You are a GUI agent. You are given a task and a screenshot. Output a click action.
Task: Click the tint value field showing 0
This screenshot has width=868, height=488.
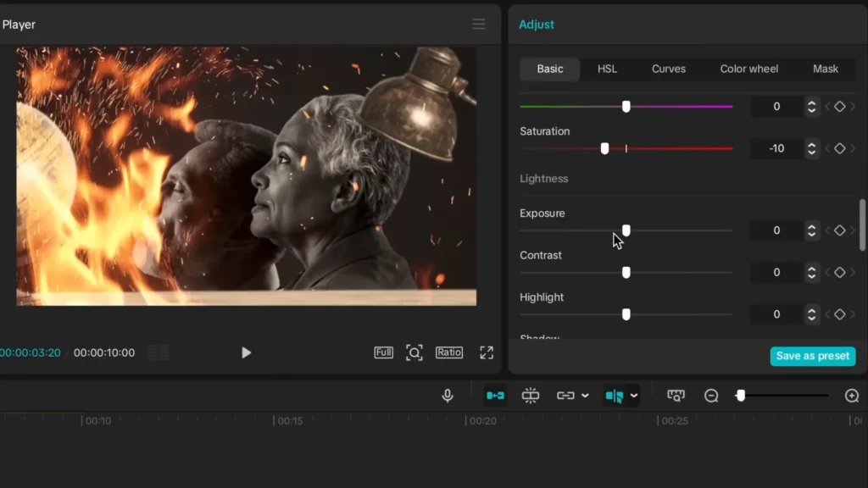click(776, 106)
